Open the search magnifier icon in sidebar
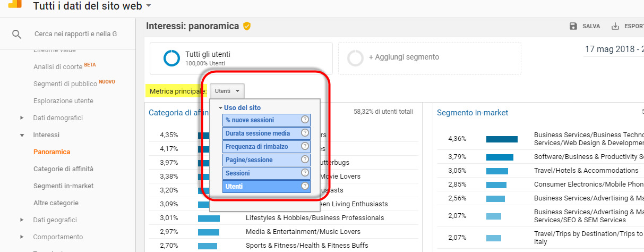The height and width of the screenshot is (252, 644). click(17, 34)
